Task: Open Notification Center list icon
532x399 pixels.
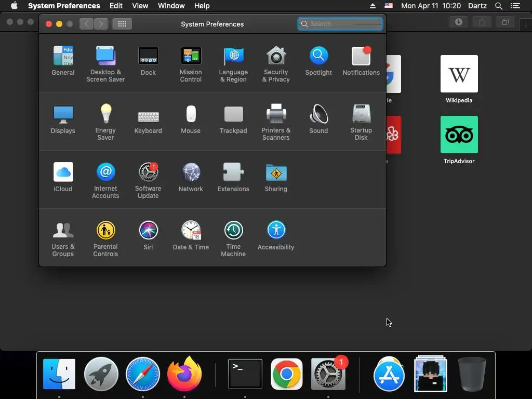Action: pyautogui.click(x=515, y=6)
